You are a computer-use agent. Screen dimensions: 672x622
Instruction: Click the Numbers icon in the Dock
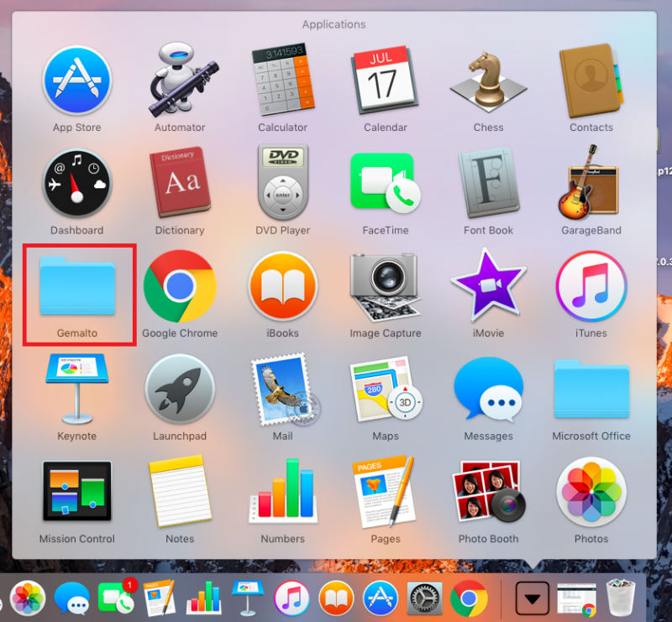(x=204, y=597)
